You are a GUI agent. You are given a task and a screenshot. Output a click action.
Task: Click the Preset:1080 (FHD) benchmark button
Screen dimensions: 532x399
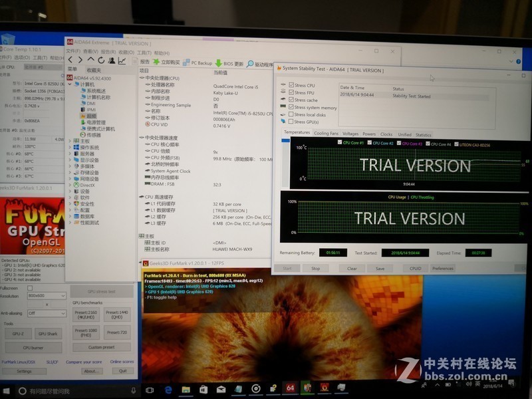click(86, 332)
